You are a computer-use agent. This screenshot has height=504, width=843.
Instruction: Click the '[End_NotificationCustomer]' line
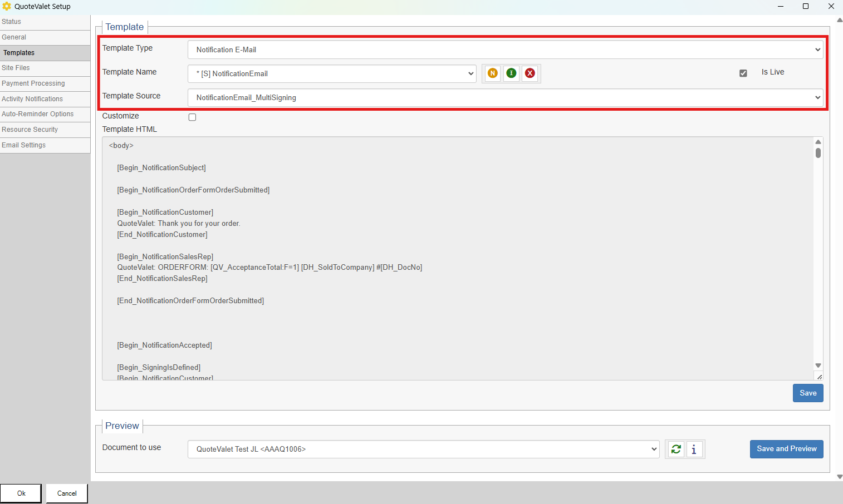(162, 235)
